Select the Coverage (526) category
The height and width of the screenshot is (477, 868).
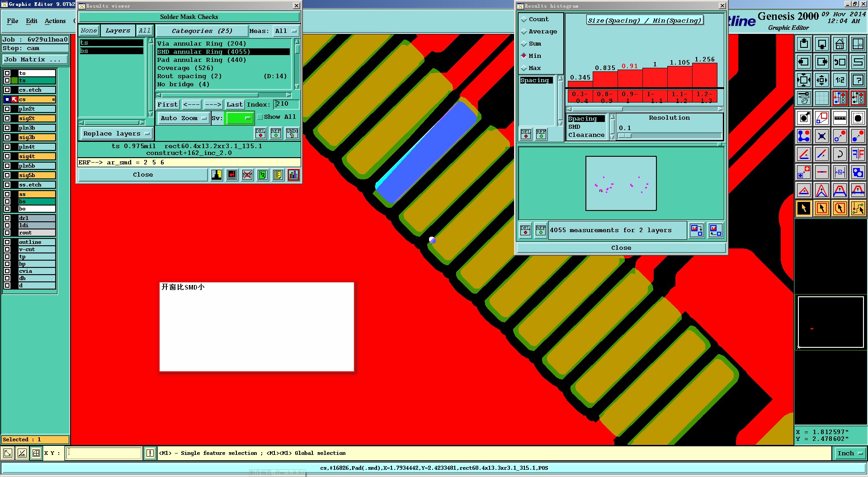point(185,68)
